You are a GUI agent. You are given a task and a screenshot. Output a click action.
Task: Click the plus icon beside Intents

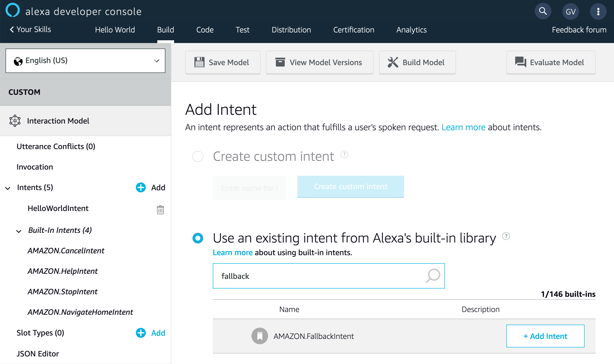point(141,187)
